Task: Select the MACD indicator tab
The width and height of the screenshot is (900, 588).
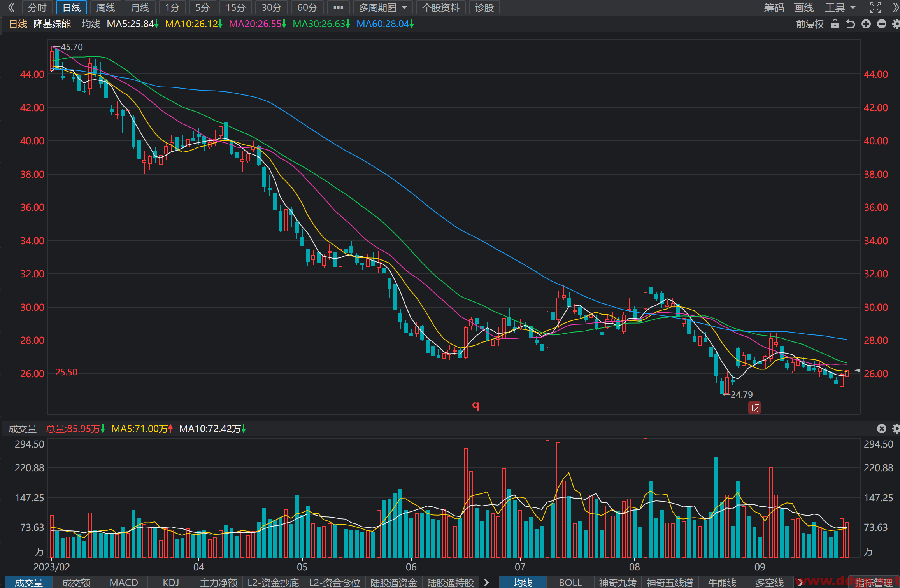Action: coord(124,582)
